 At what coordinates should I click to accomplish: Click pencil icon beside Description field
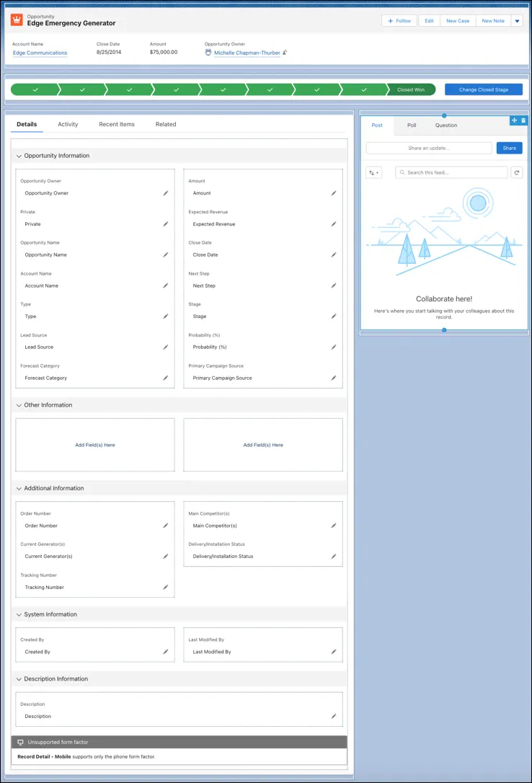334,716
